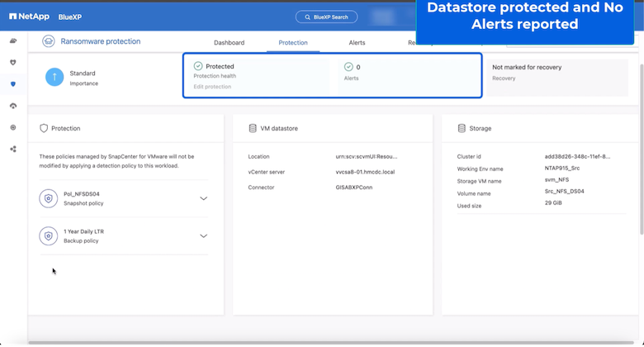Click the 1 Year Daily LTR shield icon
This screenshot has width=644, height=347.
click(49, 235)
